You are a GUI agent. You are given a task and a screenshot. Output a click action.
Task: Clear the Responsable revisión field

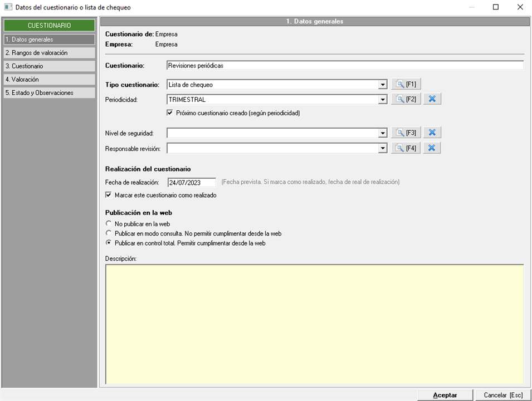(432, 148)
